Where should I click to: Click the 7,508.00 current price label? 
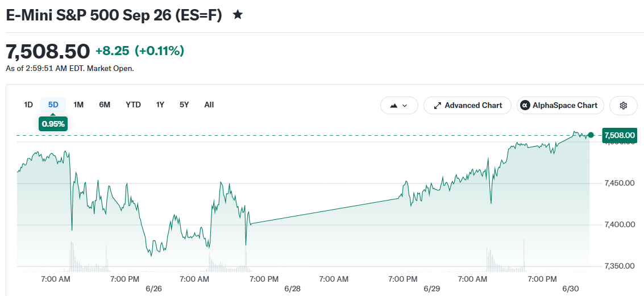[620, 135]
